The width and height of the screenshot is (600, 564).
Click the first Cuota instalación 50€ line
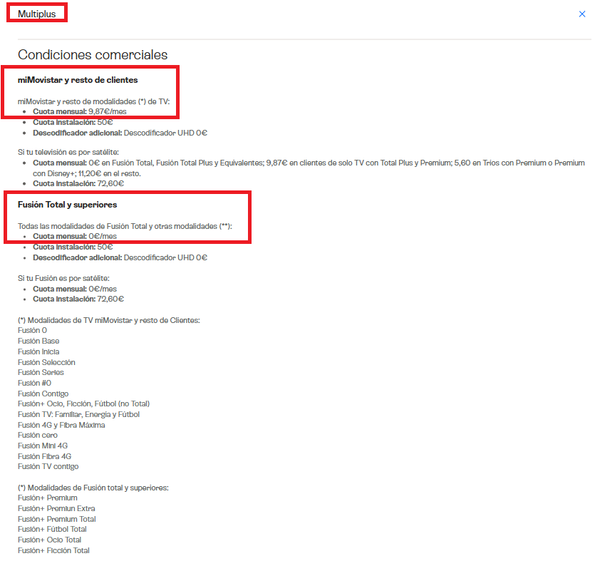(73, 122)
